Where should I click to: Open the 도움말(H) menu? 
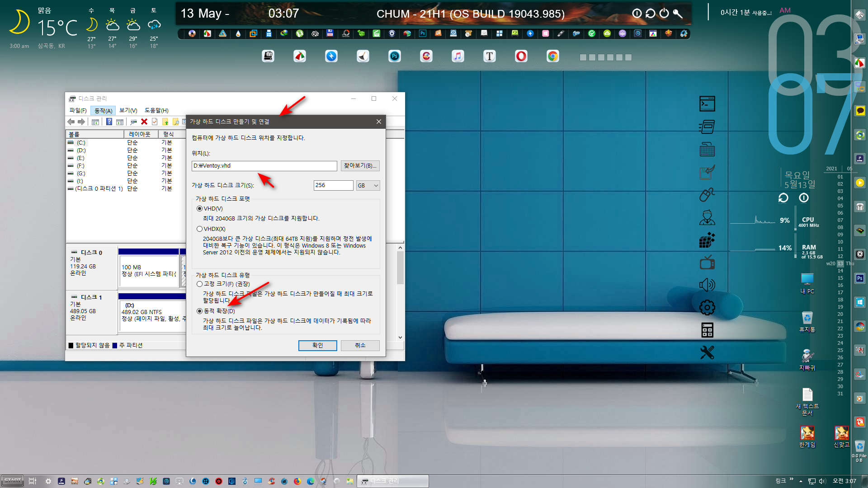[x=156, y=110]
